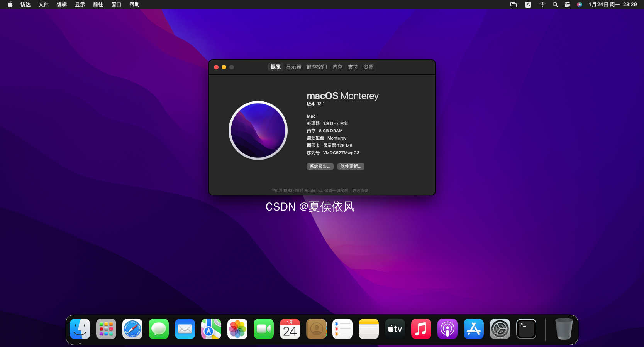Open the 文件 menu
Image resolution: width=644 pixels, height=347 pixels.
coord(44,5)
